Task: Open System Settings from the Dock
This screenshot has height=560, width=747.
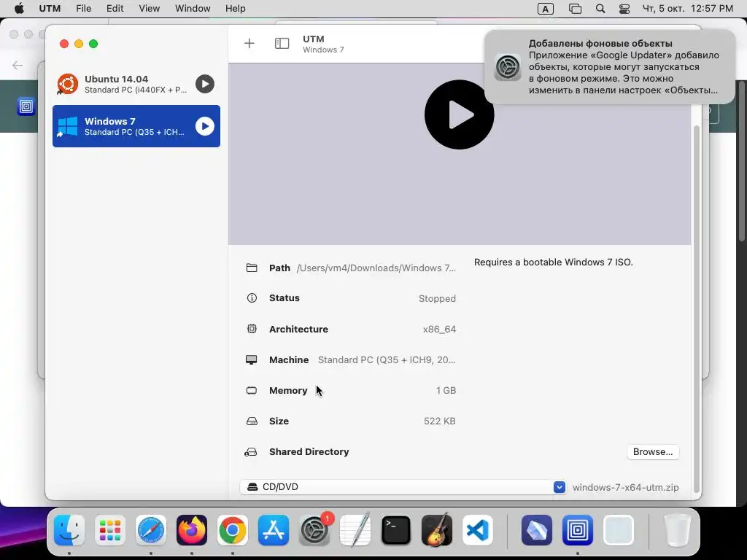Action: click(x=314, y=530)
